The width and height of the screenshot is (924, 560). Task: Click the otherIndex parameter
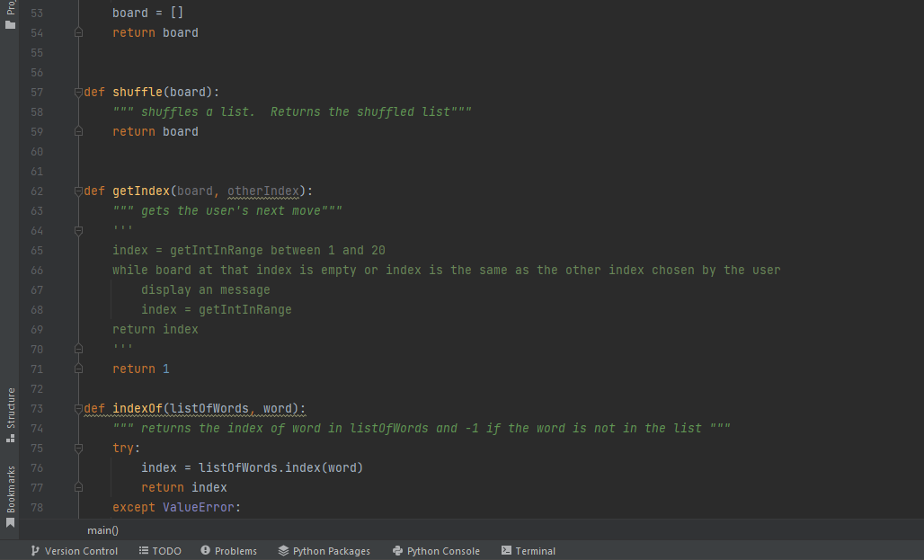coord(263,191)
